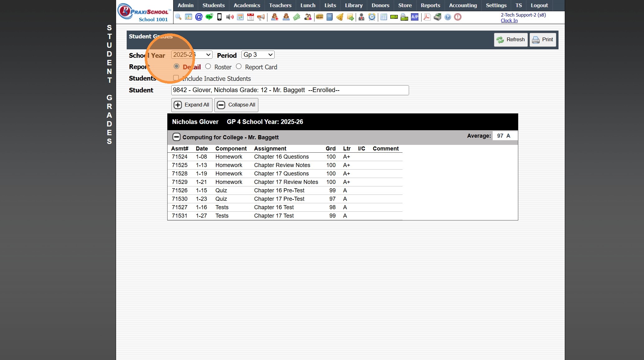Click the PDF document icon
The image size is (644, 360).
pyautogui.click(x=427, y=17)
